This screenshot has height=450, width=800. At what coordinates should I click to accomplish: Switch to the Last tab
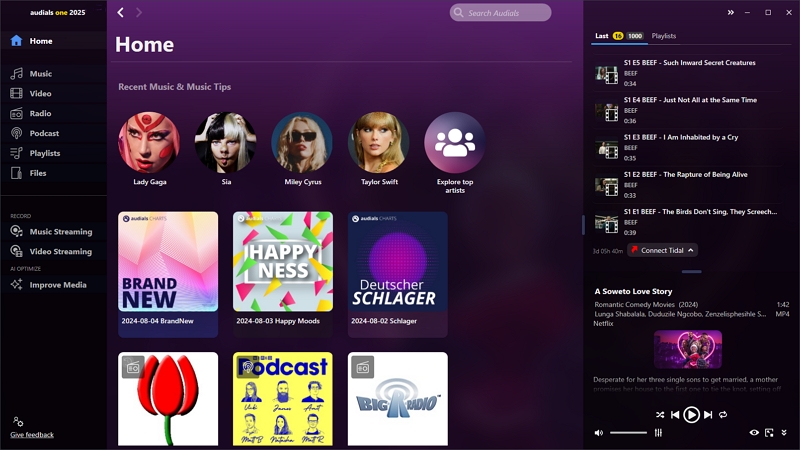[x=602, y=36]
